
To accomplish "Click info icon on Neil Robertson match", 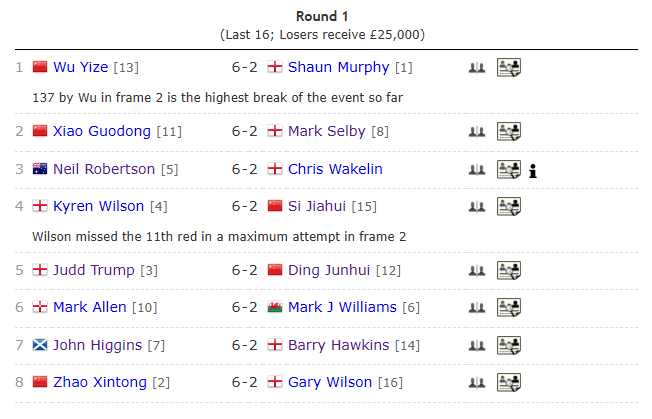I will [x=534, y=170].
